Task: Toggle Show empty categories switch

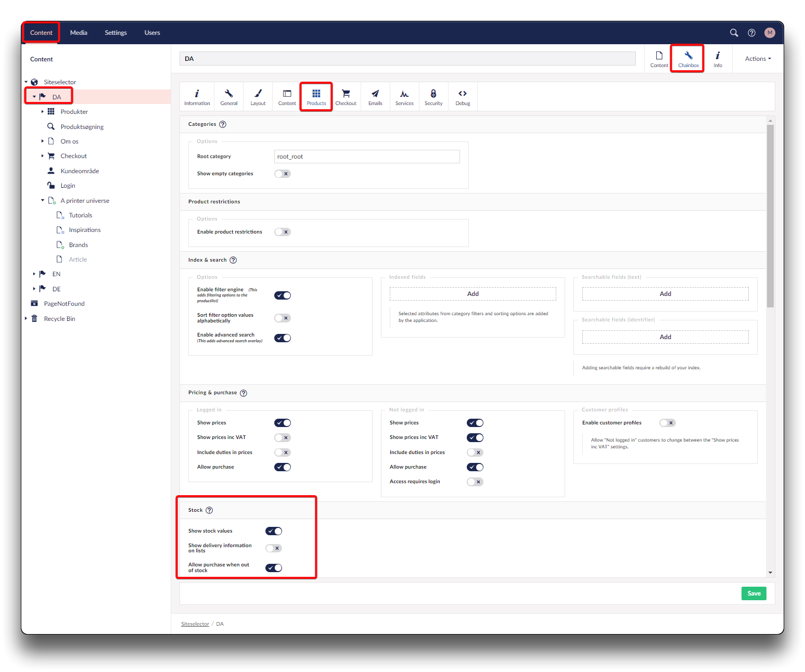Action: tap(283, 174)
